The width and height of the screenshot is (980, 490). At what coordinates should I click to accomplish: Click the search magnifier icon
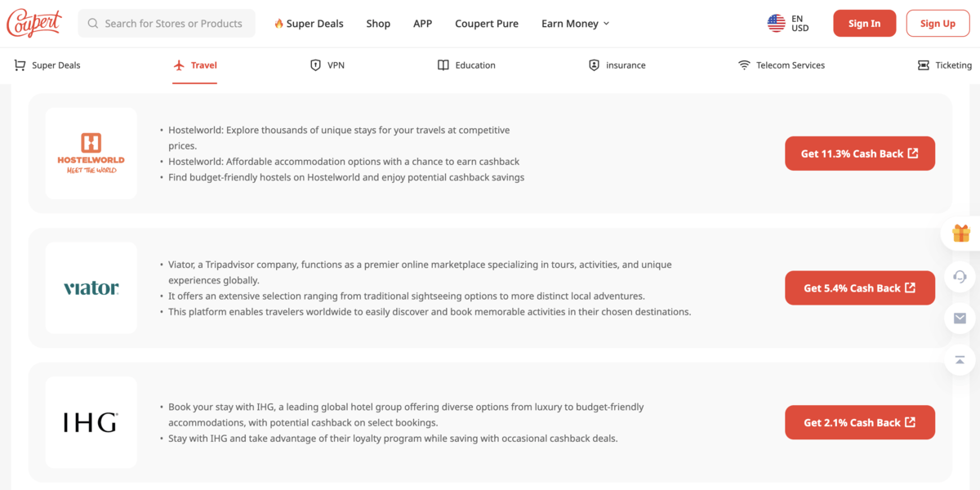point(93,24)
